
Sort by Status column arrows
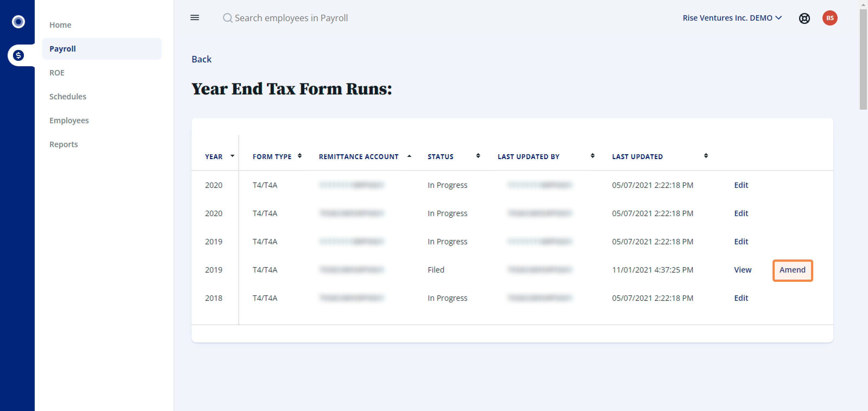coord(478,156)
